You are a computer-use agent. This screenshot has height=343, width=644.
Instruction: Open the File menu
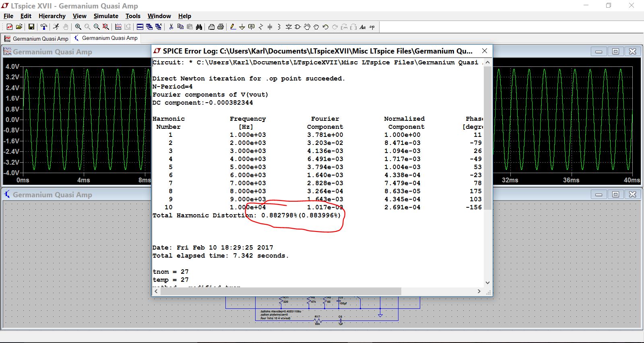click(8, 16)
